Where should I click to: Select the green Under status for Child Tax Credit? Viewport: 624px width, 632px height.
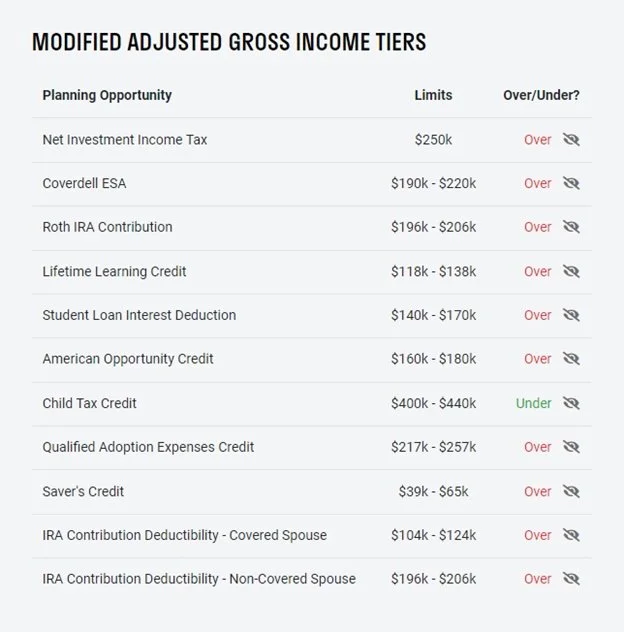533,403
